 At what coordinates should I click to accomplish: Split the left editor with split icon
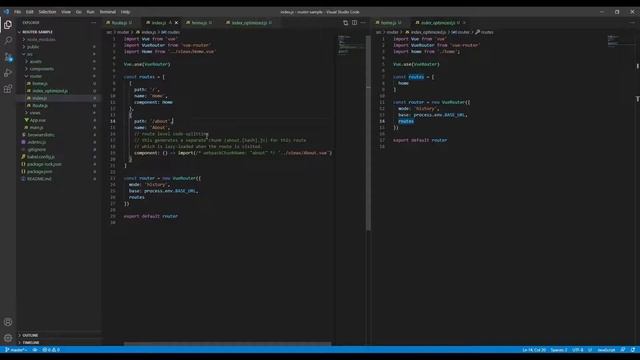(354, 23)
